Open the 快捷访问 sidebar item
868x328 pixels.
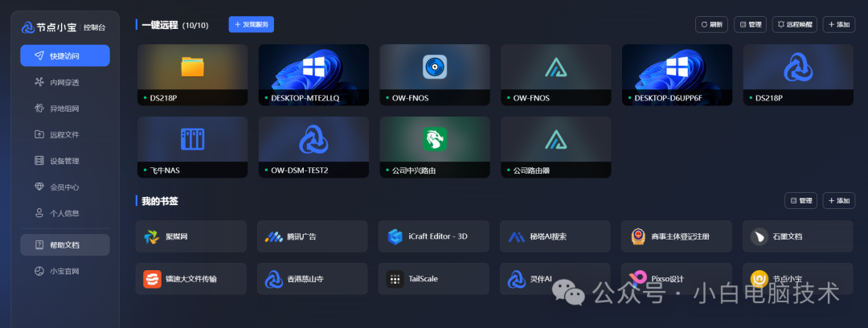click(65, 56)
